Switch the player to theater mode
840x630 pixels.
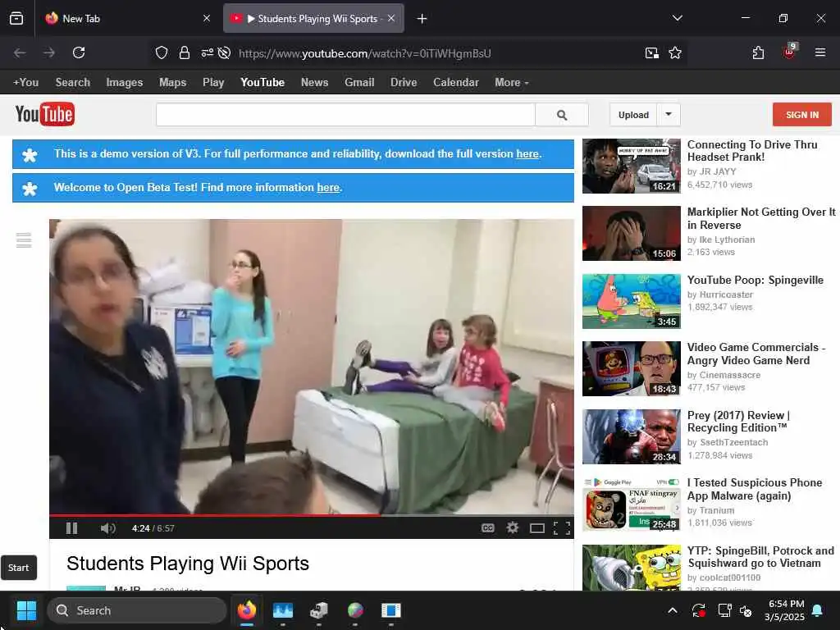pyautogui.click(x=536, y=529)
